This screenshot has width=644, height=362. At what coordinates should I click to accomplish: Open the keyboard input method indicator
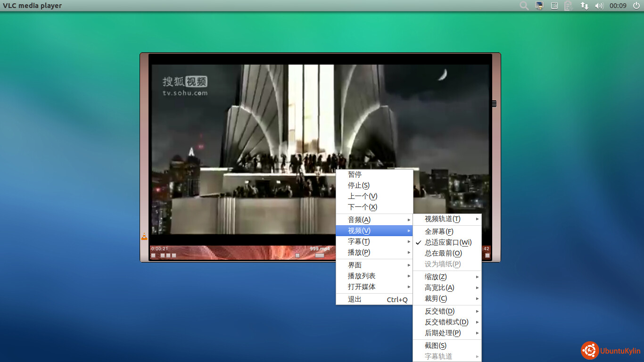tap(554, 6)
